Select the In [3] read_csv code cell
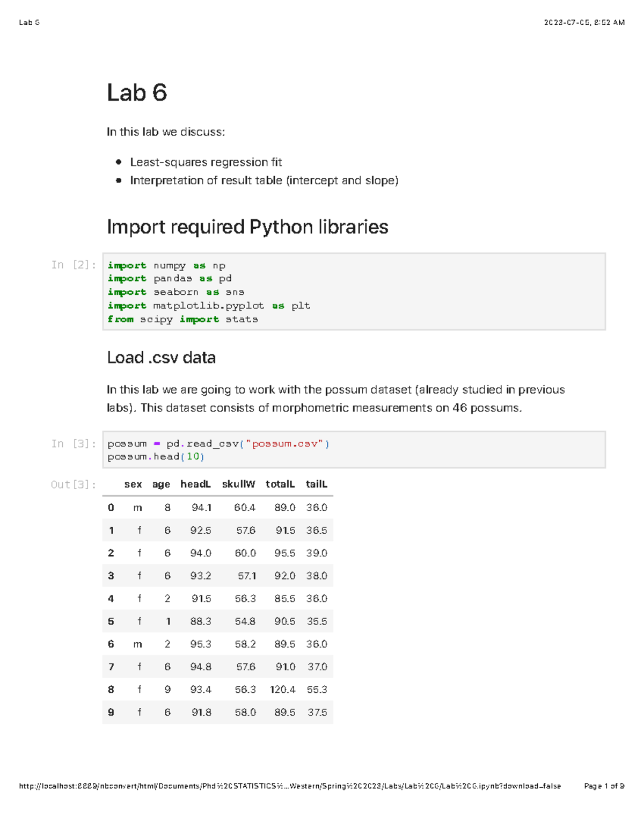 point(354,450)
